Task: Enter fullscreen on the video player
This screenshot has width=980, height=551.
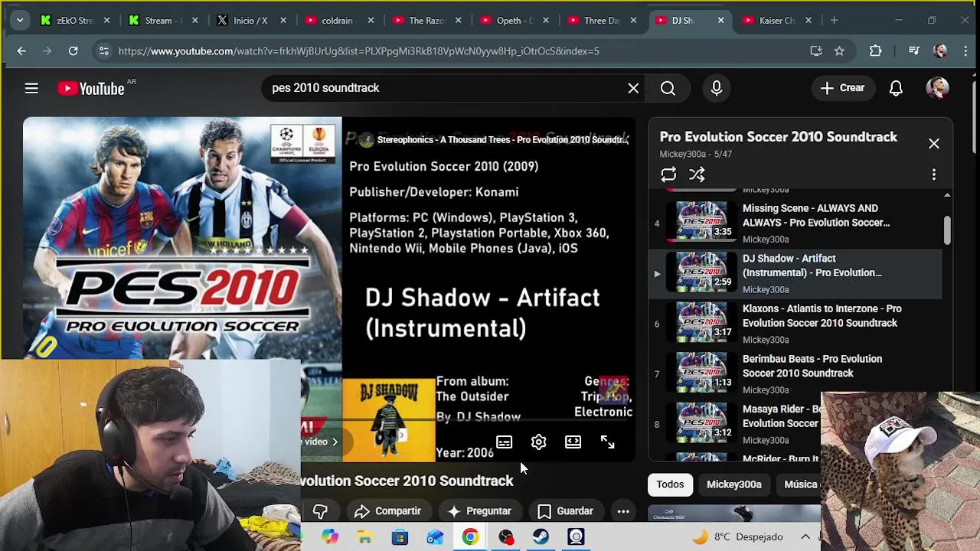Action: [x=607, y=442]
